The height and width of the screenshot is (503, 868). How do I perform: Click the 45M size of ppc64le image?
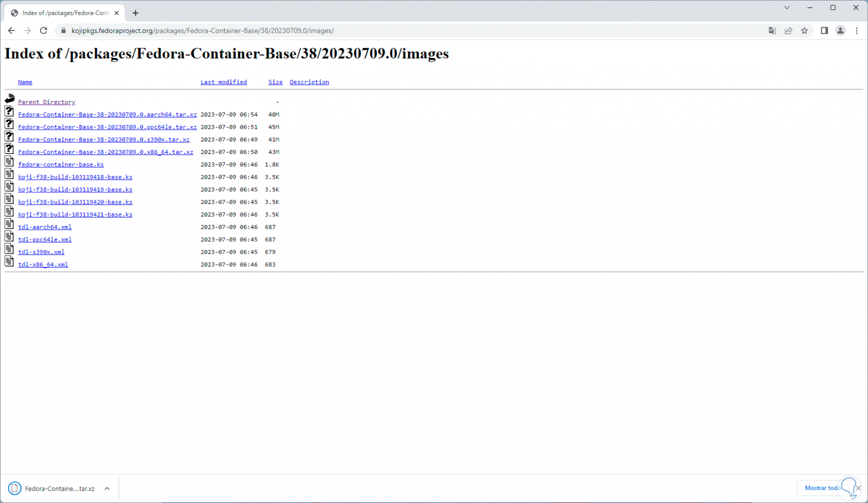tap(274, 127)
